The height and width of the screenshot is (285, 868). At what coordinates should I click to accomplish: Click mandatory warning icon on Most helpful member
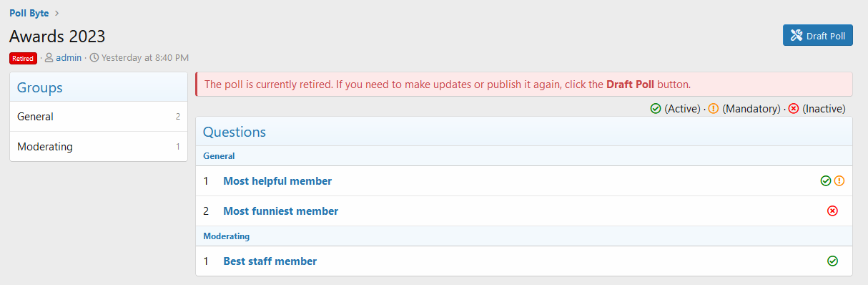tap(839, 181)
